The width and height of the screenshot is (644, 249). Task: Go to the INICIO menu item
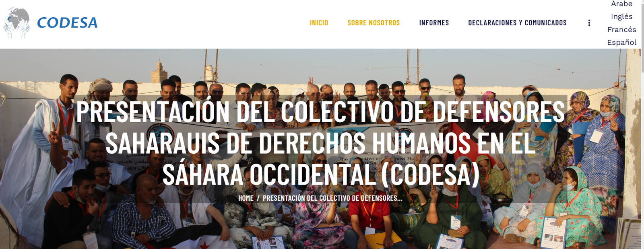[x=319, y=23]
